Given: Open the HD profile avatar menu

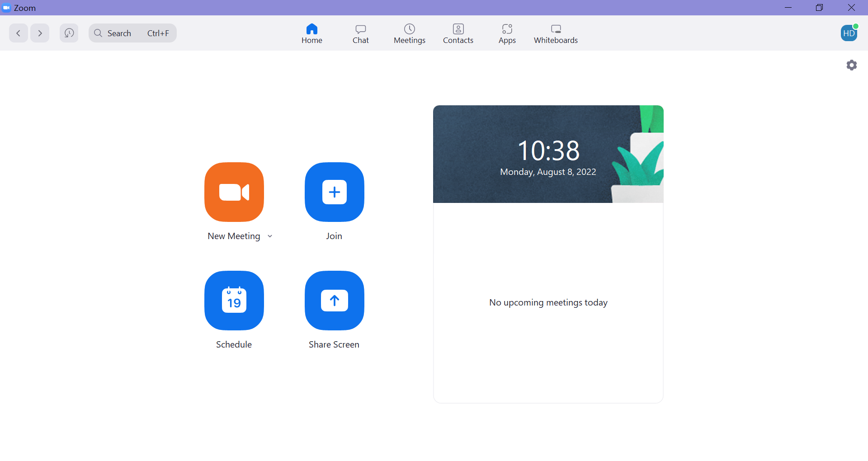Looking at the screenshot, I should pyautogui.click(x=849, y=33).
